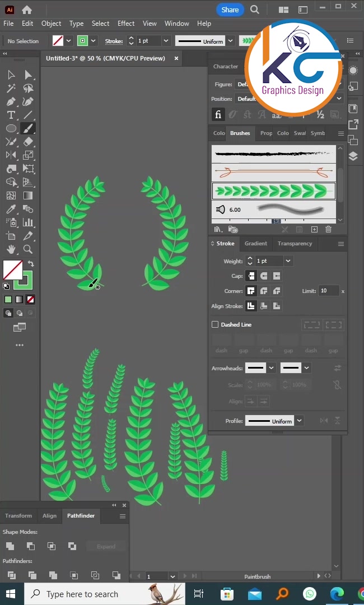
Task: Enable the Dashed Line checkbox
Action: pyautogui.click(x=215, y=324)
